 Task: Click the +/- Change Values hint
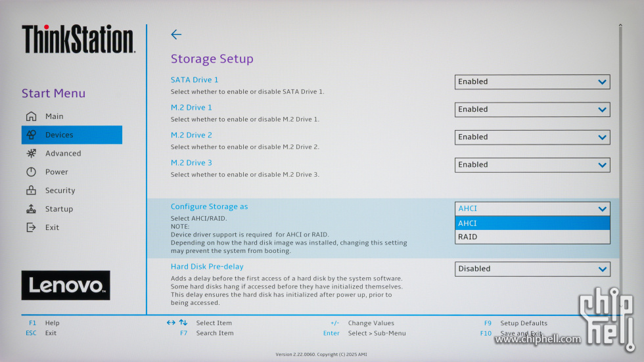(x=362, y=323)
